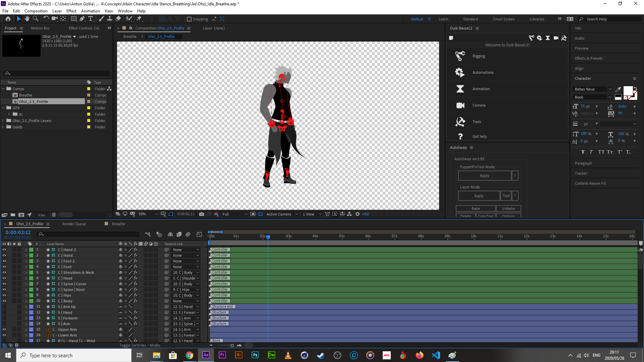Select the Hand tool
Viewport: 644px width, 362px height.
point(27,19)
